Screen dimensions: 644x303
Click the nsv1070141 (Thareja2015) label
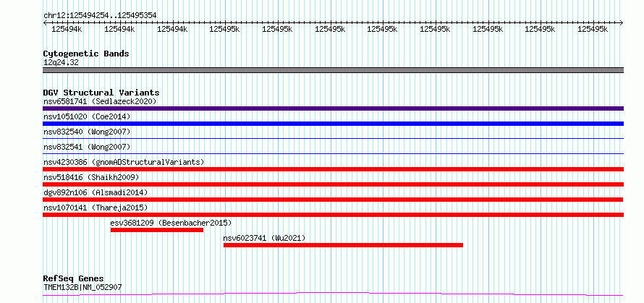click(96, 208)
